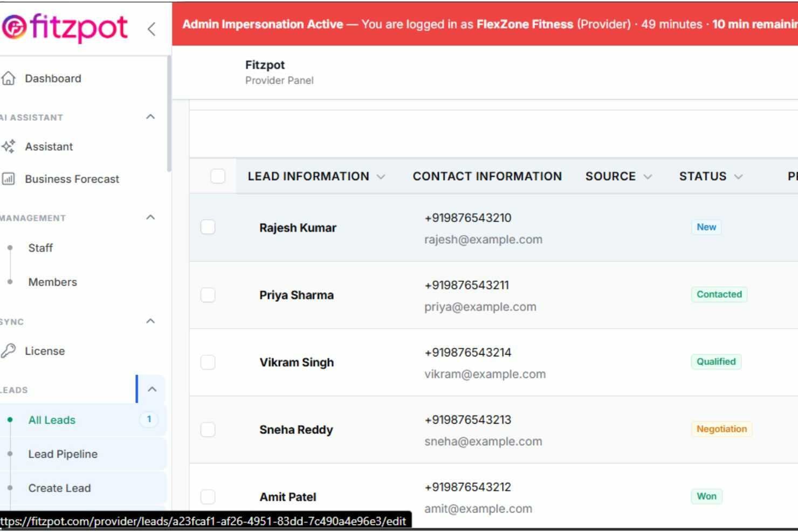The height and width of the screenshot is (532, 798).
Task: Open Dashboard via the home icon
Action: (9, 78)
